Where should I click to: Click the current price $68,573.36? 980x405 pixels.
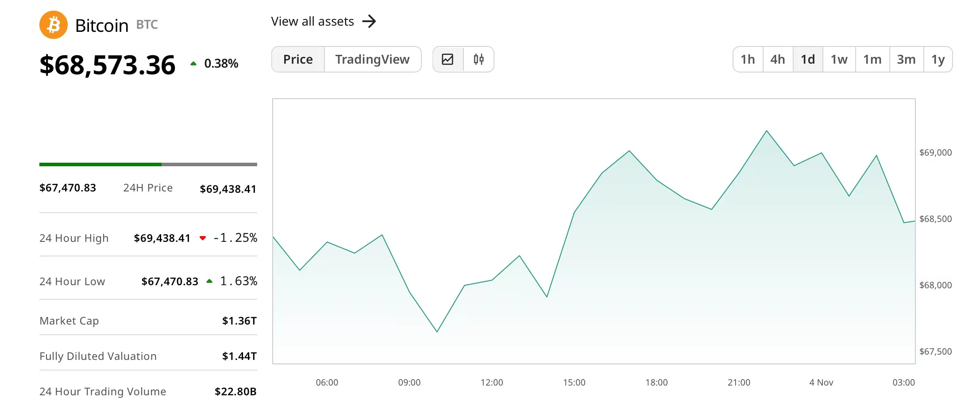click(108, 65)
